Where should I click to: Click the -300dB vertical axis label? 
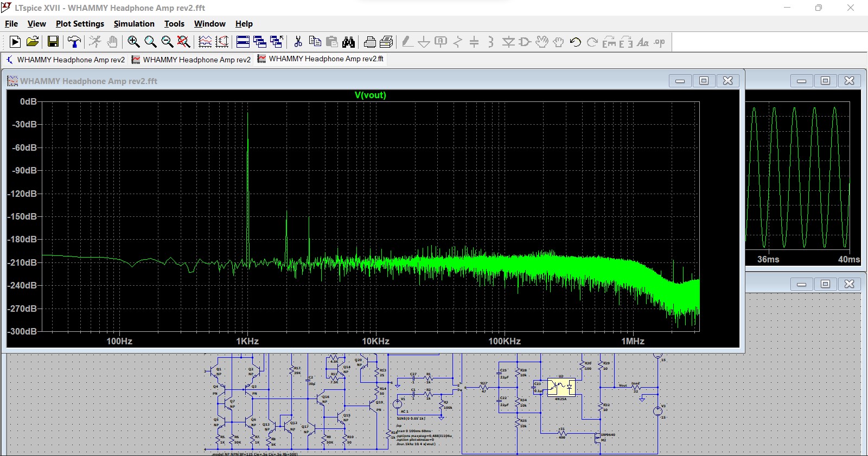click(22, 331)
